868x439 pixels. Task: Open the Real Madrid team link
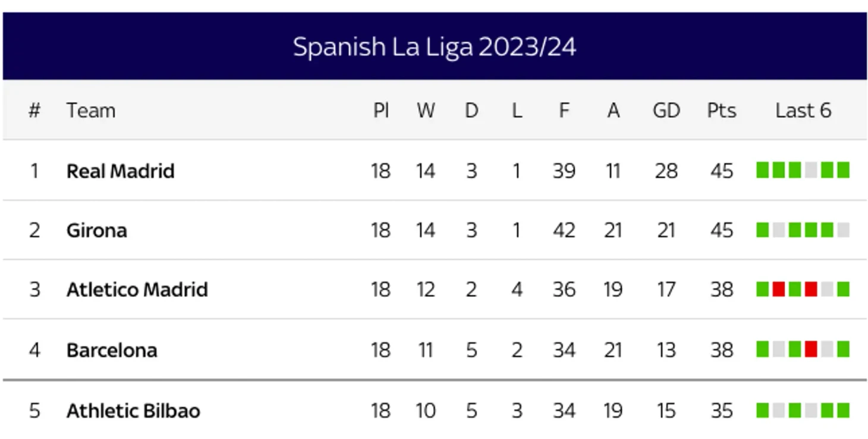point(120,171)
